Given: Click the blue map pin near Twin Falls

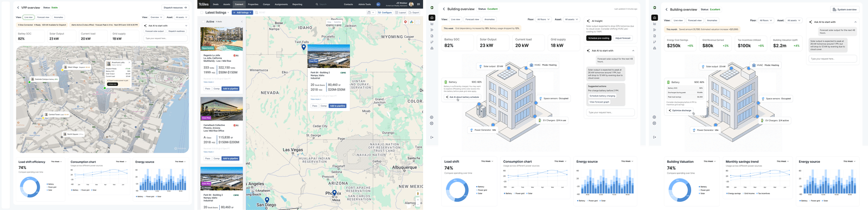Looking at the screenshot, I should coord(304,47).
